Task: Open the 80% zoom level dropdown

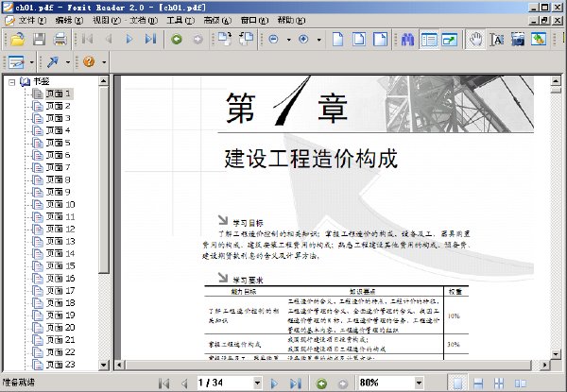Action: (419, 383)
